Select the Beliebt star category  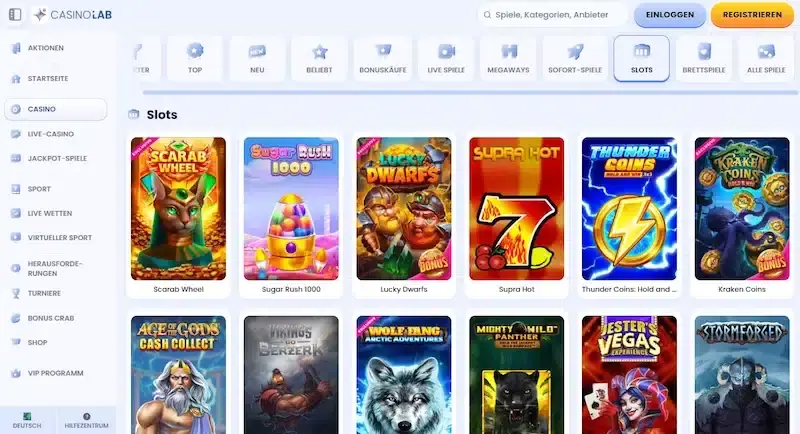(x=319, y=59)
